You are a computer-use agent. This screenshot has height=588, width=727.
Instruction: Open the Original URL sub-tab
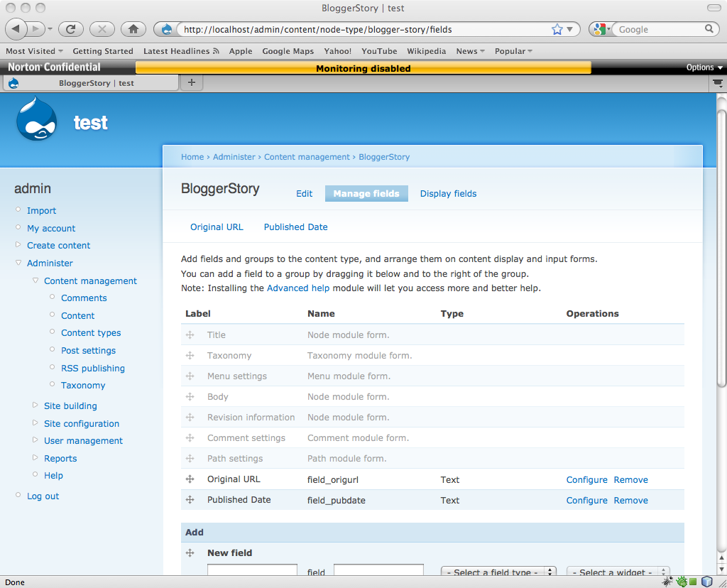pyautogui.click(x=217, y=227)
